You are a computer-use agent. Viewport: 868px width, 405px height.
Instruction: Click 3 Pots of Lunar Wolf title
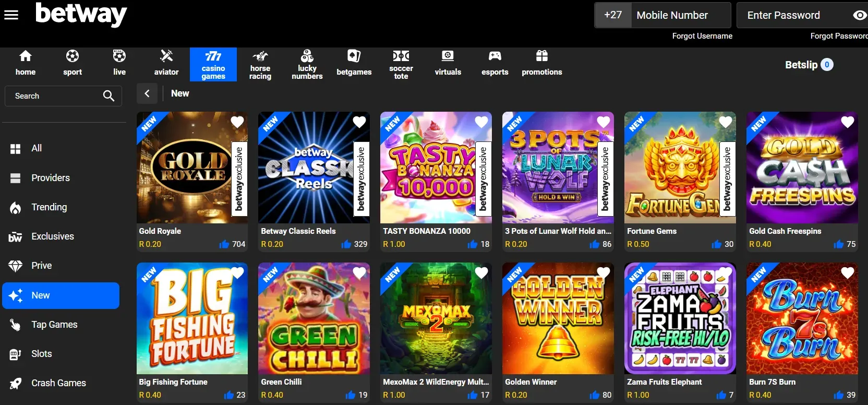coord(558,231)
